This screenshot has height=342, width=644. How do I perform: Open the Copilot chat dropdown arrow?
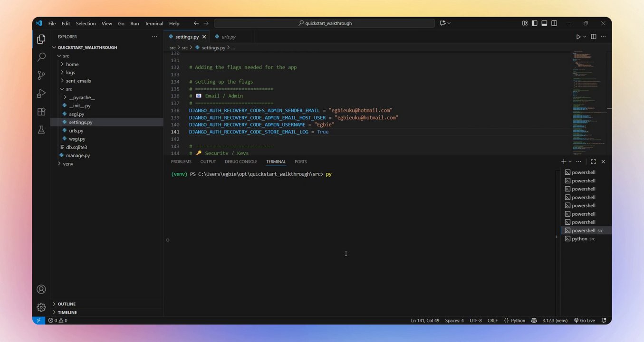[449, 23]
